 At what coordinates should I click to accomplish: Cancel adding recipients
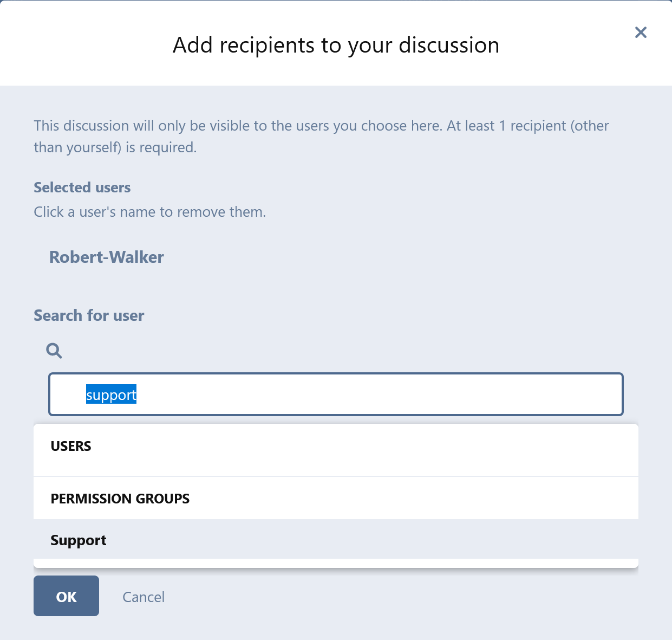click(143, 597)
